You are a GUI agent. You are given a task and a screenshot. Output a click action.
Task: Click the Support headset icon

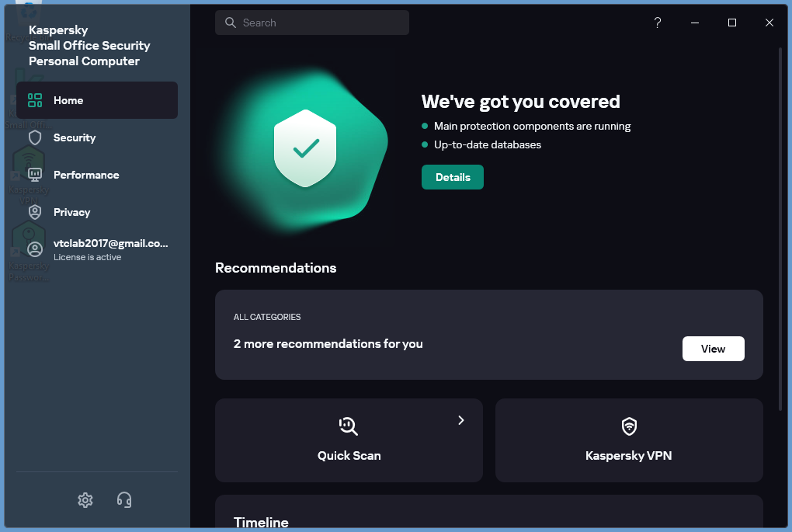coord(123,500)
